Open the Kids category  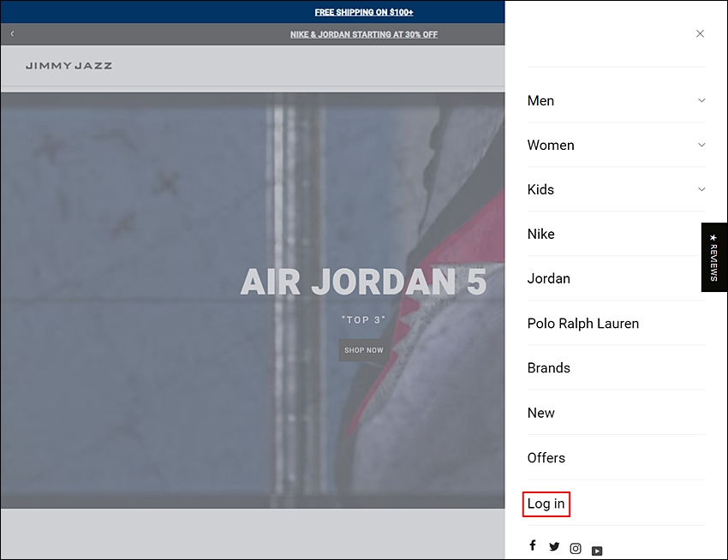tap(540, 189)
